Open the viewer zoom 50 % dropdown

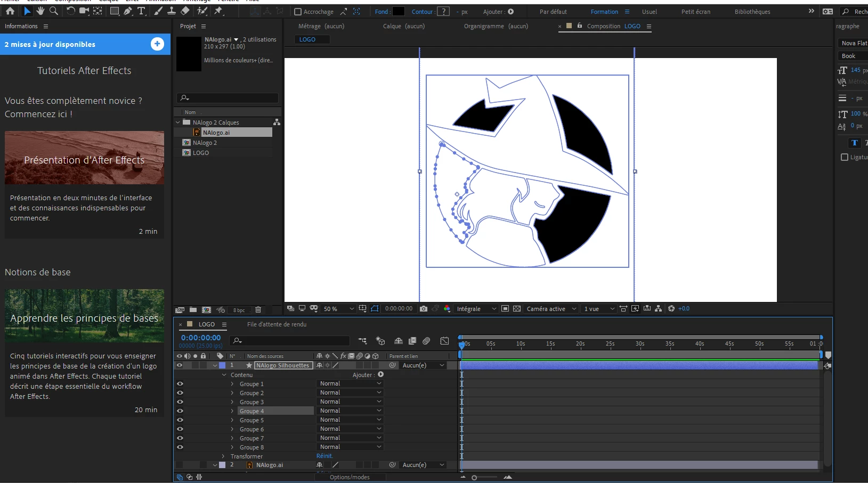[338, 309]
